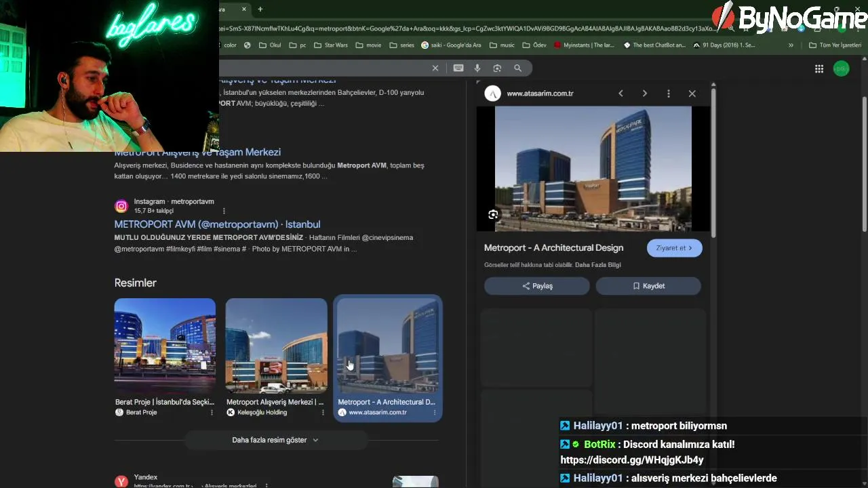Click the Resimler section heading
The height and width of the screenshot is (488, 868).
click(136, 283)
